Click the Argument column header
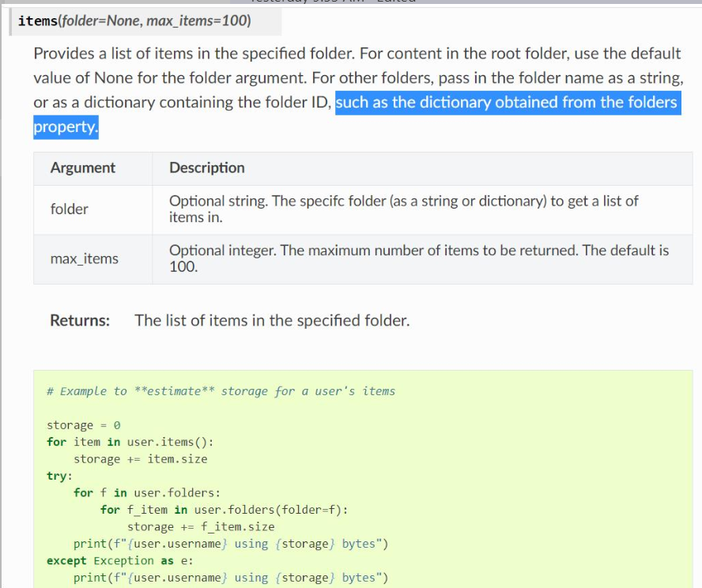The image size is (702, 588). pos(83,168)
